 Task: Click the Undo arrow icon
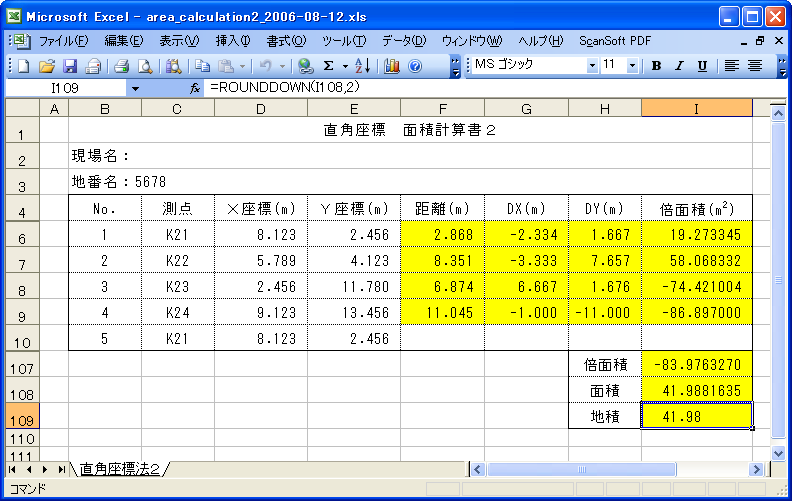point(265,66)
